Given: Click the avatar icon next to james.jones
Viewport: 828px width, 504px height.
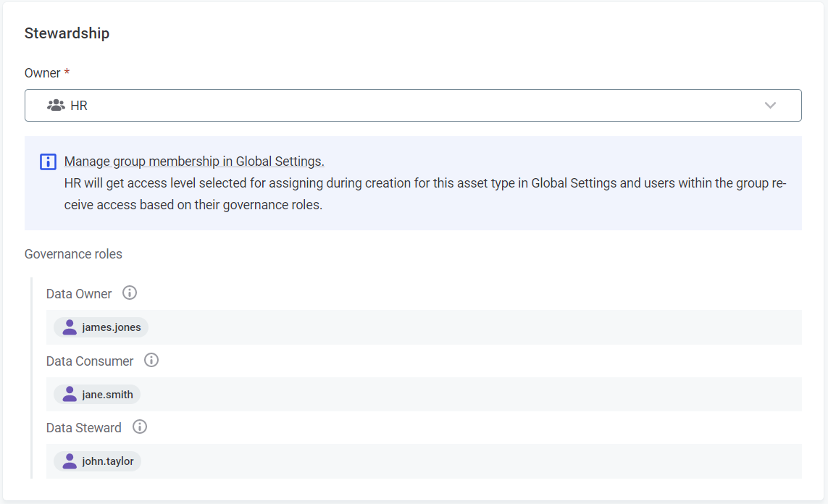Looking at the screenshot, I should click(70, 327).
